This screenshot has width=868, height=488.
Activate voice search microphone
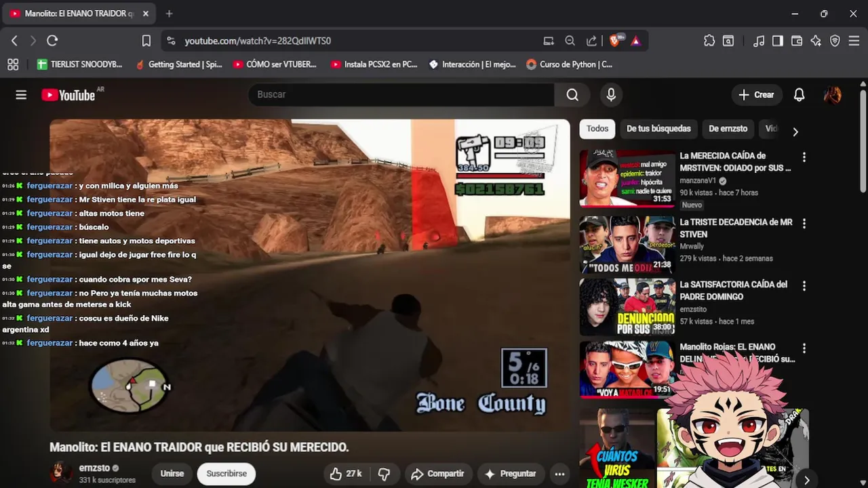point(611,94)
